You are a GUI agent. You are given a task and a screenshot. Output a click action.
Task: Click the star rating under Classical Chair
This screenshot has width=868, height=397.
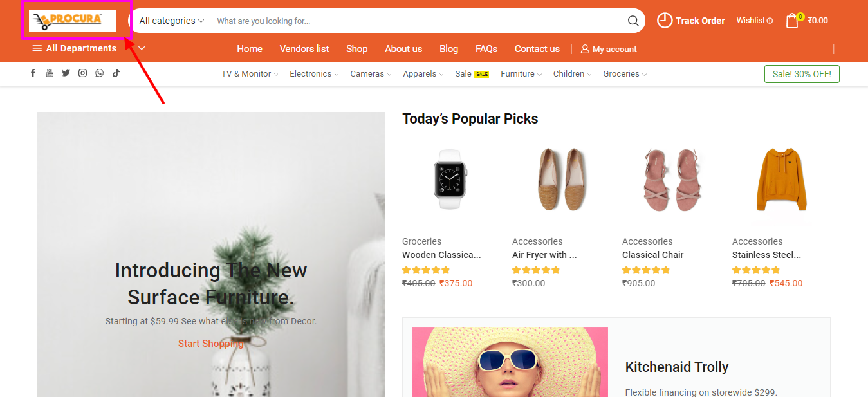[646, 270]
